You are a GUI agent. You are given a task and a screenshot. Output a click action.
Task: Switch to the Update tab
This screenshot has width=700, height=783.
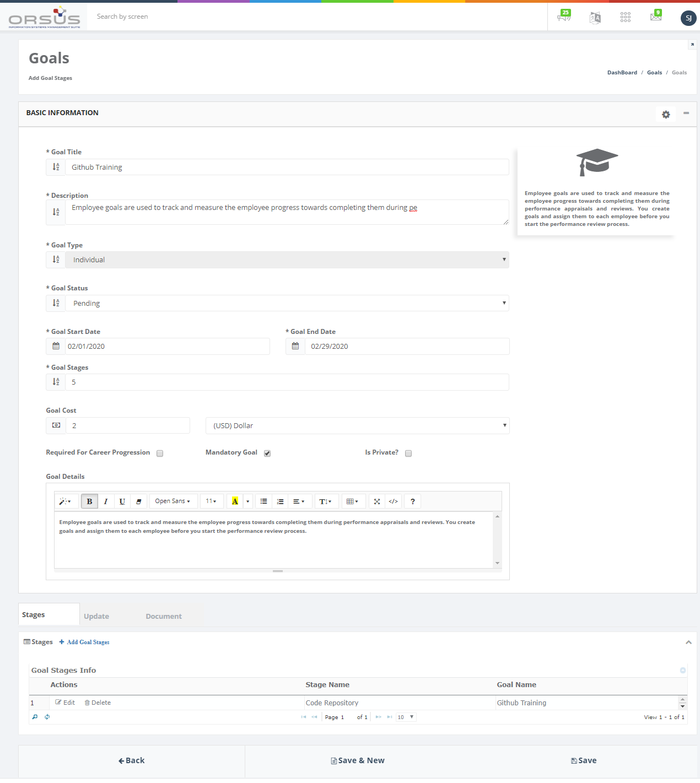(96, 617)
